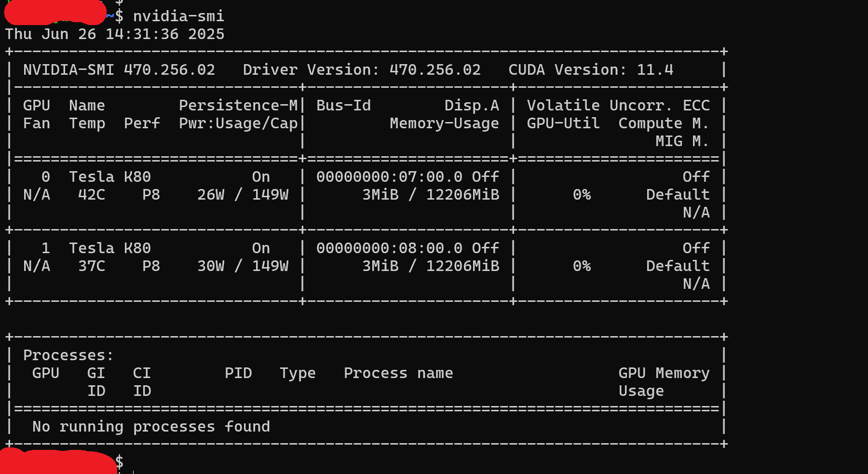Click bus address 00000000:08:00.0
Viewport: 868px width, 474px height.
point(389,248)
